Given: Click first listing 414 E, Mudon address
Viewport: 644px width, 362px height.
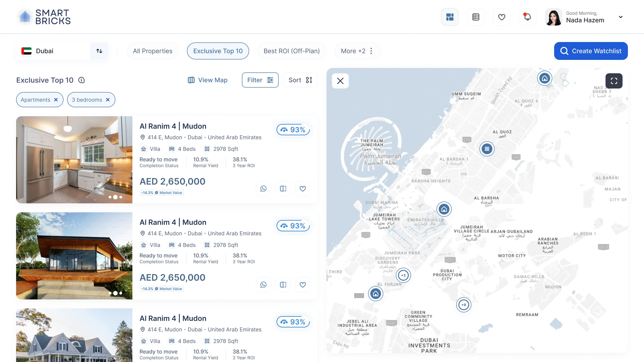Looking at the screenshot, I should point(201,137).
